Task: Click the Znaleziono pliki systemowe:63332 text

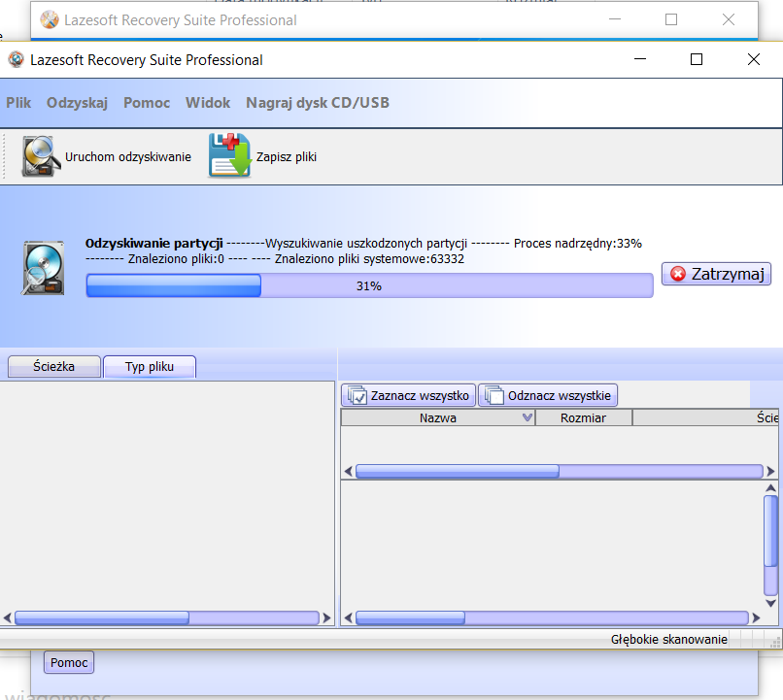Action: [x=369, y=259]
